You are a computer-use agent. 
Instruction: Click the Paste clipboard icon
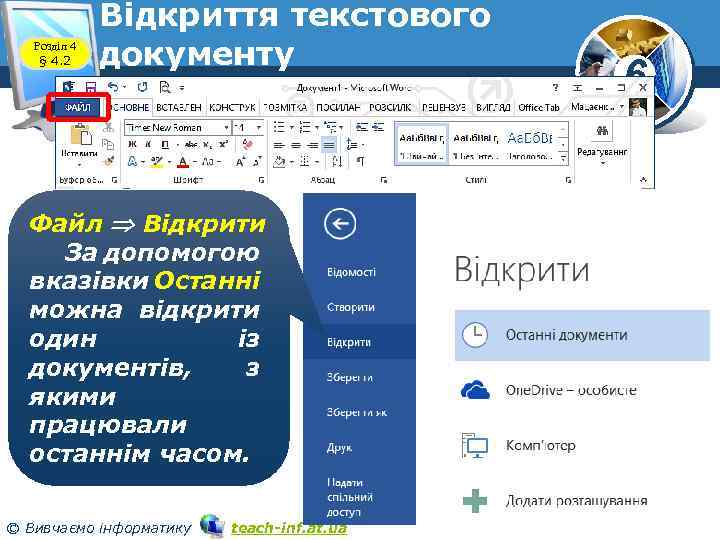click(x=80, y=135)
